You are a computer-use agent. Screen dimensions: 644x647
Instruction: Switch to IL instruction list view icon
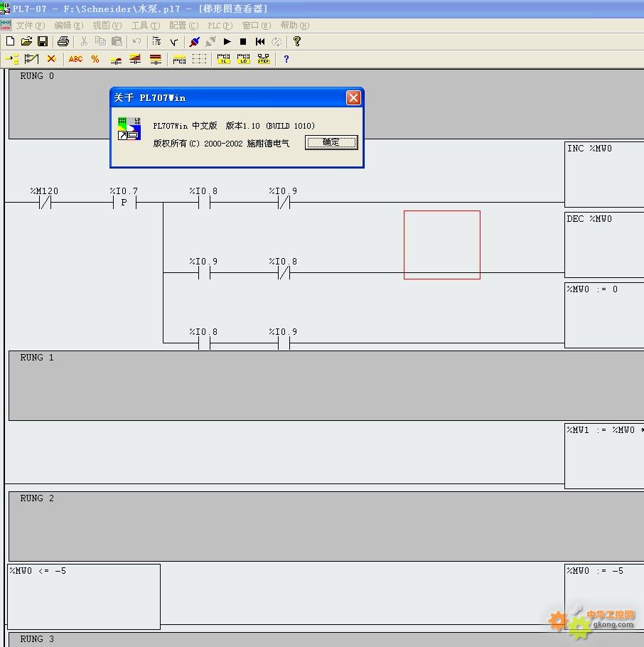coord(224,59)
